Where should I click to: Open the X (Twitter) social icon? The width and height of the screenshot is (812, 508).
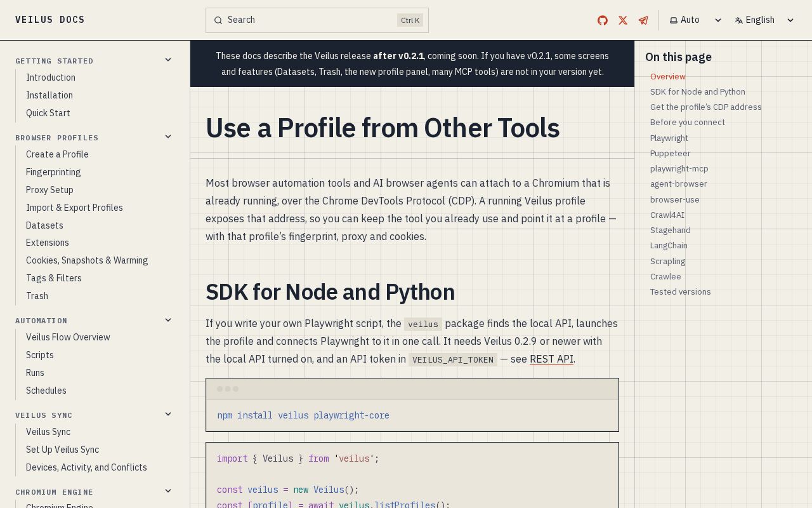click(x=623, y=20)
